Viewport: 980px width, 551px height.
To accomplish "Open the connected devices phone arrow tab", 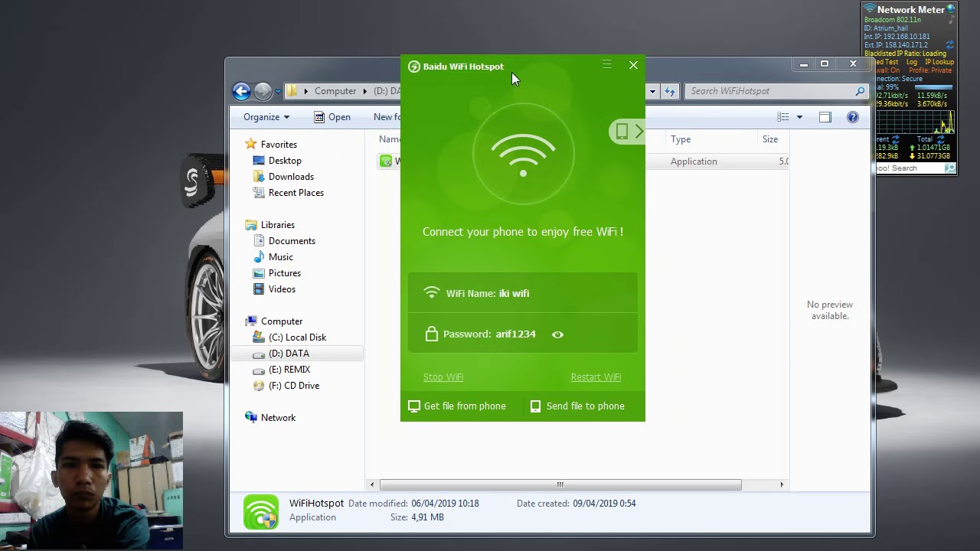I will coord(628,132).
